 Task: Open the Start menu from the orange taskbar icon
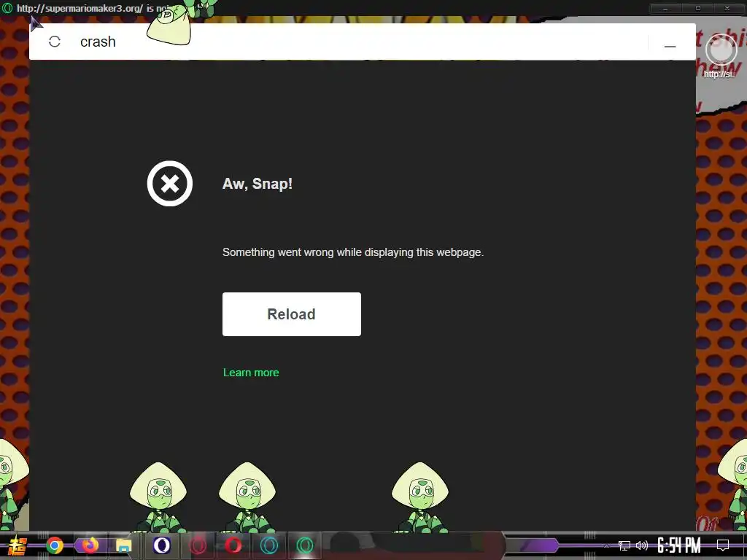click(17, 545)
